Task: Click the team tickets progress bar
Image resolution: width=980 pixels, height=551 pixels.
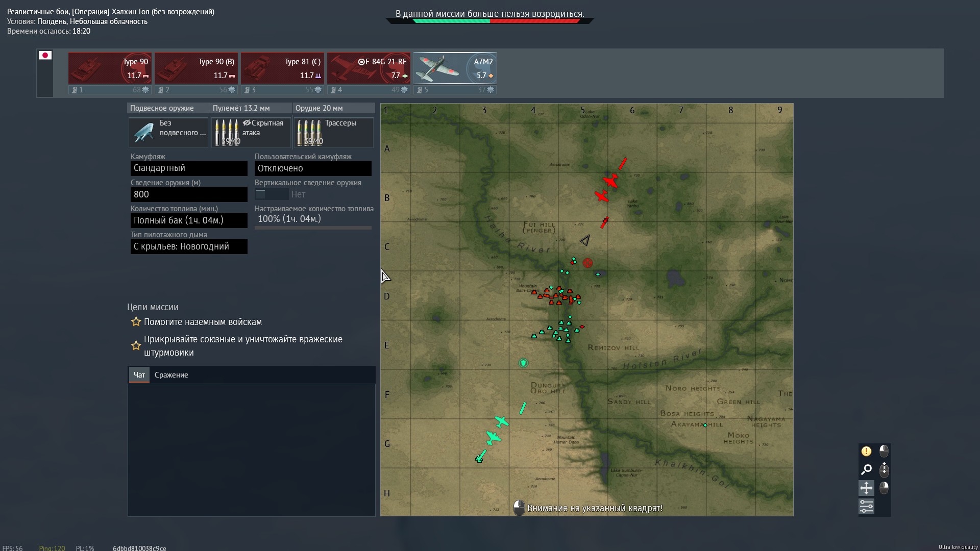Action: pos(490,21)
